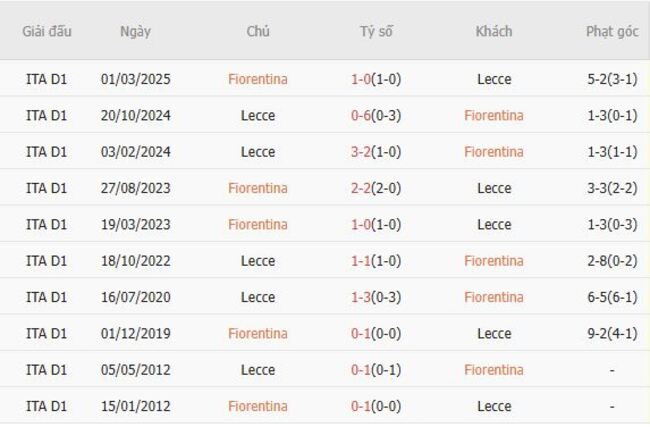
Task: Click the "Ngày" column header
Action: tap(135, 31)
